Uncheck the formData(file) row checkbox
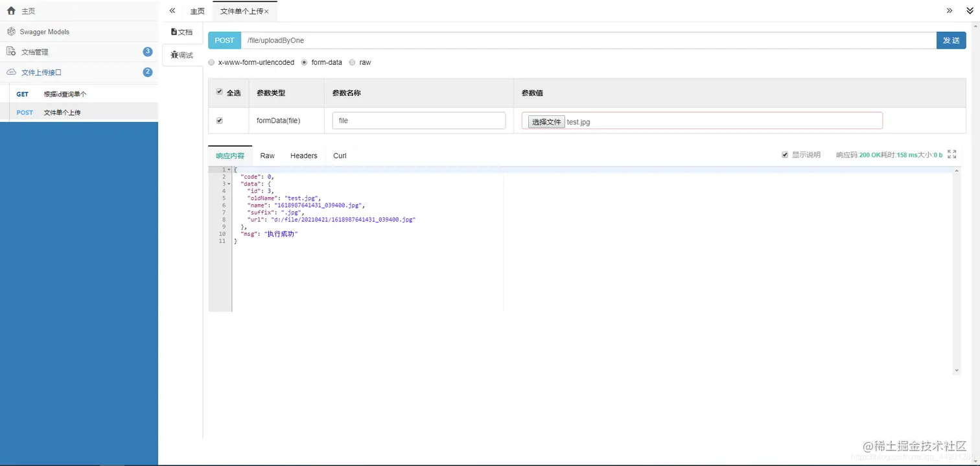This screenshot has height=466, width=980. [219, 121]
